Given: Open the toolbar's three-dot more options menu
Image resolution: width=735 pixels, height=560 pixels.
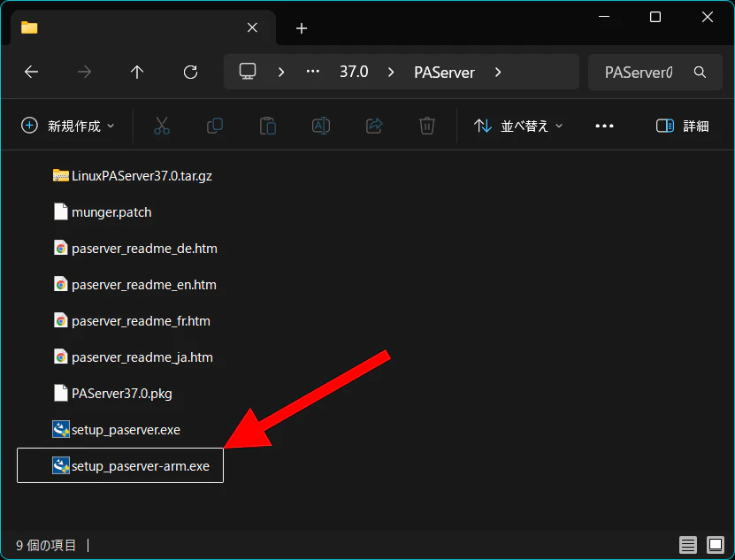Looking at the screenshot, I should [x=604, y=126].
